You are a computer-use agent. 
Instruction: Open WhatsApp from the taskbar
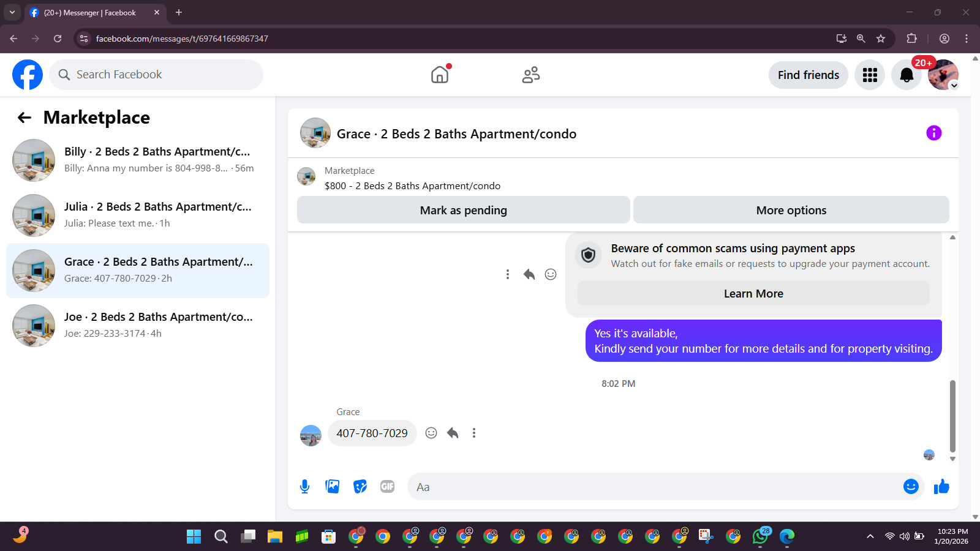[760, 536]
